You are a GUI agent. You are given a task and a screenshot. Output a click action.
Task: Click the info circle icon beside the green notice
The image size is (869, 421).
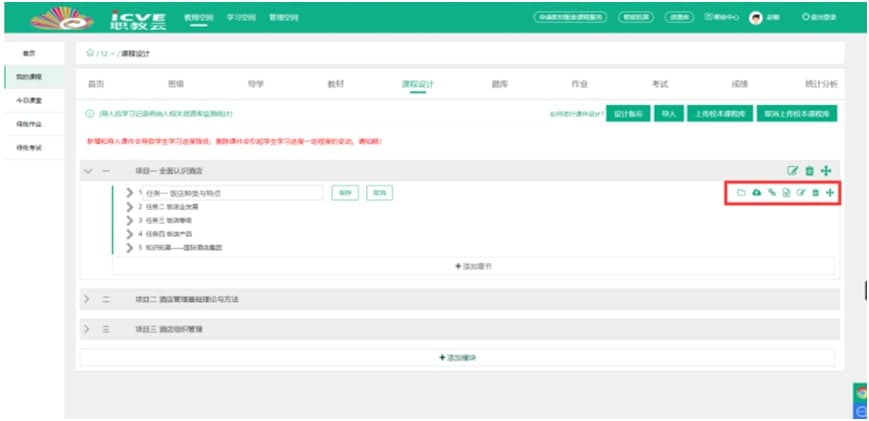coord(89,114)
